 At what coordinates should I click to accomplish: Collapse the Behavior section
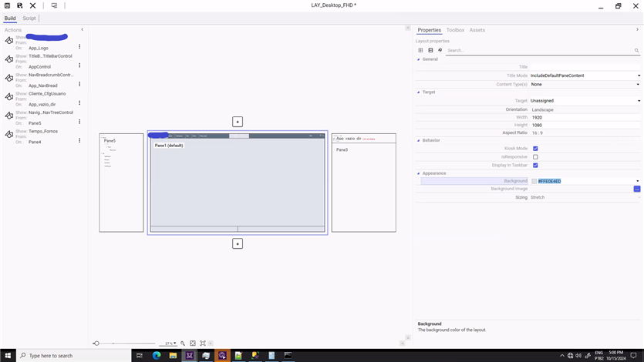tap(419, 141)
